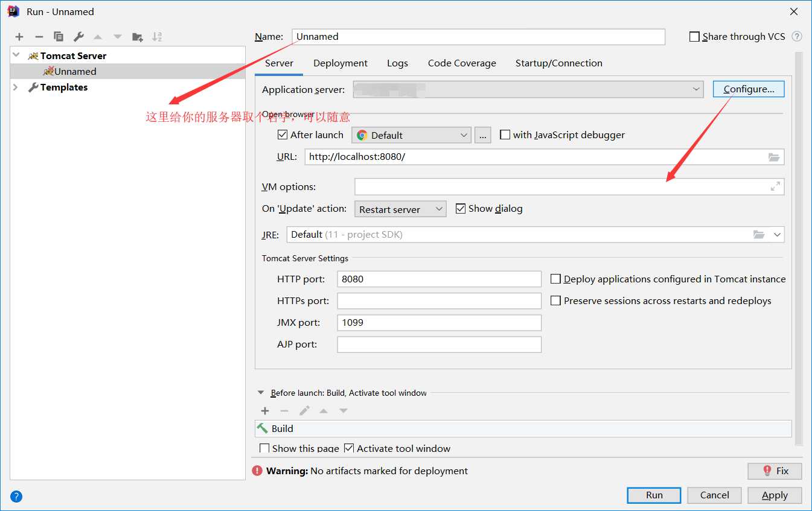Viewport: 812px width, 511px height.
Task: Remove before-launch task minus icon
Action: click(284, 411)
